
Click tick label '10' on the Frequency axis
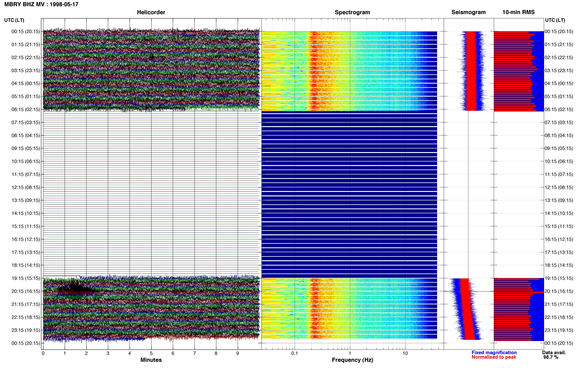[405, 353]
